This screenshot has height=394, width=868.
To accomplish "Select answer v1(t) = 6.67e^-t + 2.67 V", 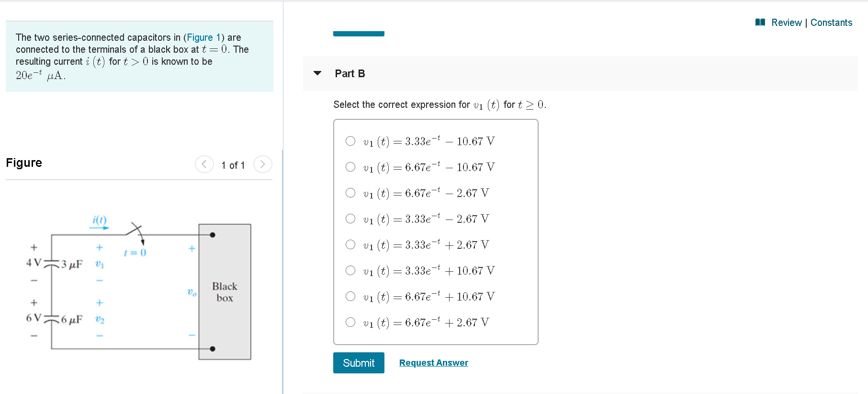I will [350, 322].
